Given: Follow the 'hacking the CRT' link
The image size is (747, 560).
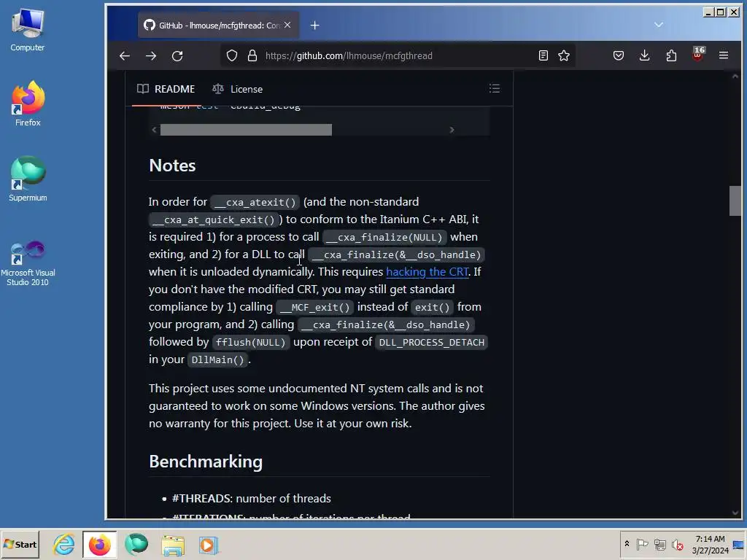Looking at the screenshot, I should pyautogui.click(x=427, y=272).
